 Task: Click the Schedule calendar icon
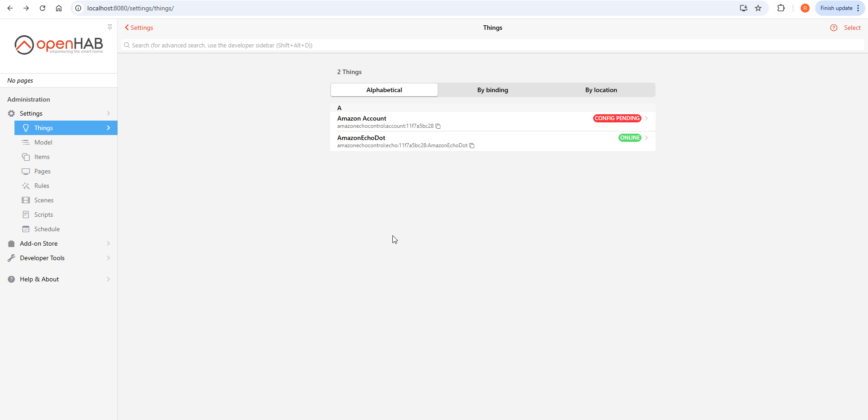26,229
